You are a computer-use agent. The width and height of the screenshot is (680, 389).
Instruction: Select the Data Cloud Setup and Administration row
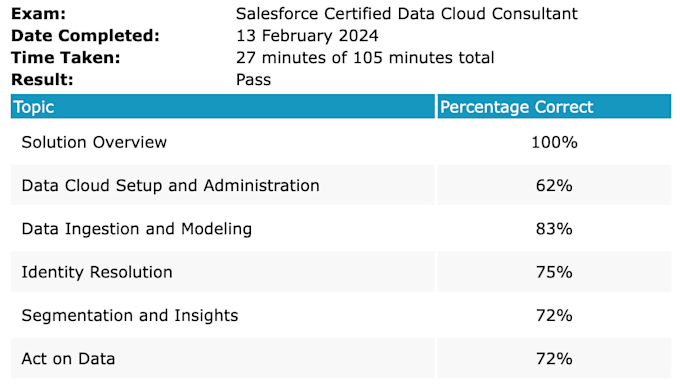pos(341,185)
